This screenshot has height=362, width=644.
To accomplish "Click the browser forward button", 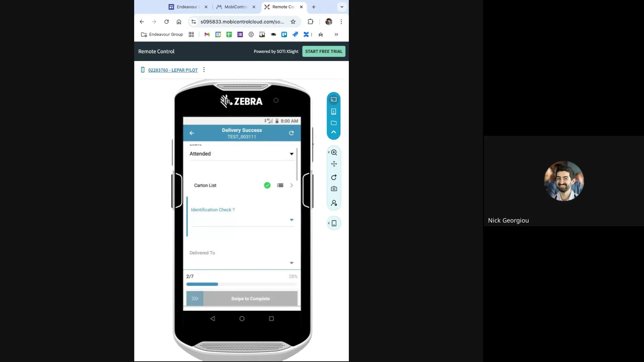I will (154, 22).
